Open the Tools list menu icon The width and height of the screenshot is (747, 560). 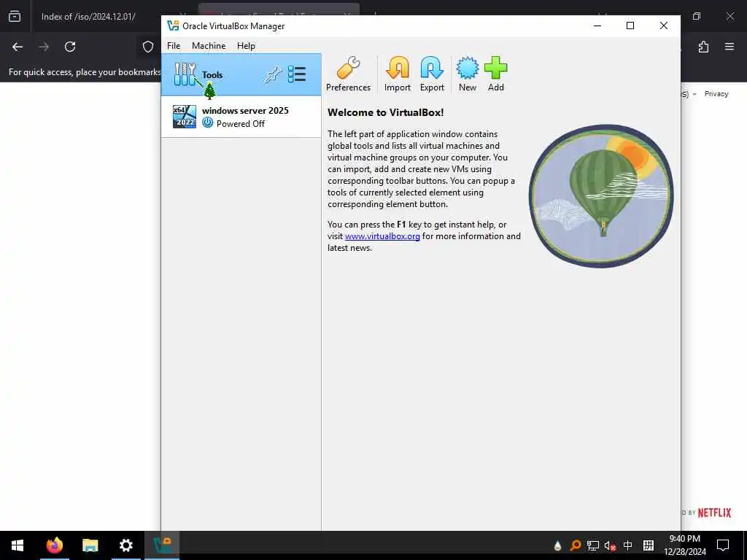[297, 74]
